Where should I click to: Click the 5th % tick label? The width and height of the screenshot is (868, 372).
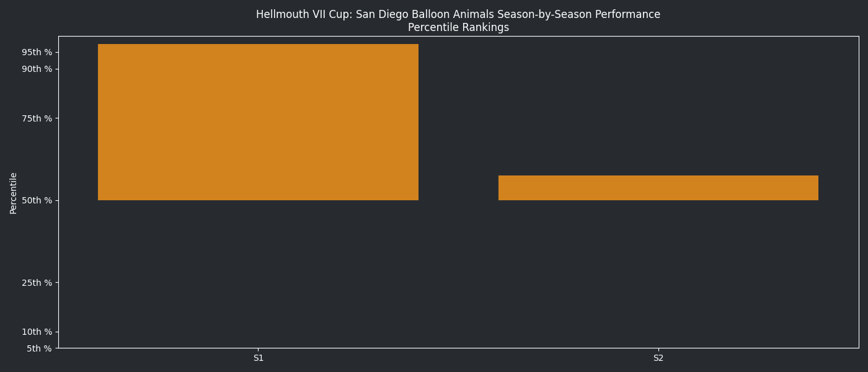(40, 348)
